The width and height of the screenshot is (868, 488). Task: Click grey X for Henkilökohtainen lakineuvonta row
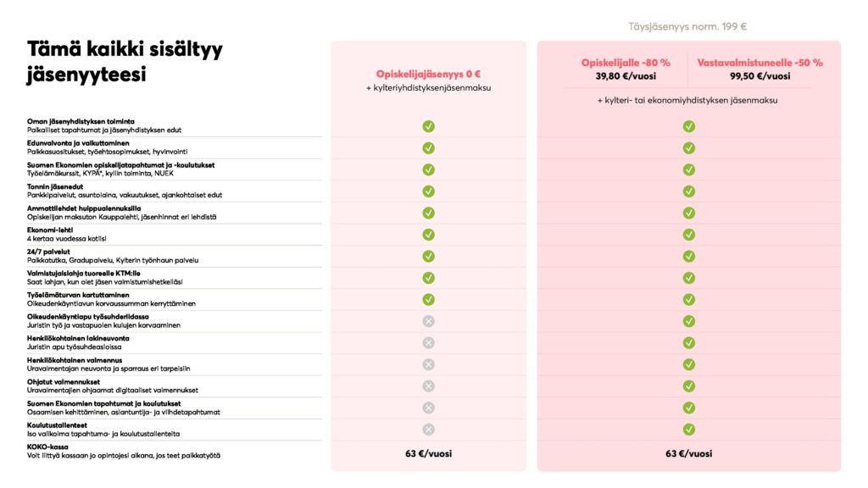pyautogui.click(x=428, y=343)
